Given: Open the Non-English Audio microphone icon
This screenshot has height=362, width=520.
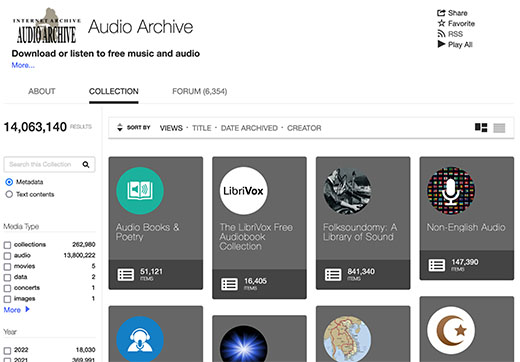Looking at the screenshot, I should (x=451, y=191).
